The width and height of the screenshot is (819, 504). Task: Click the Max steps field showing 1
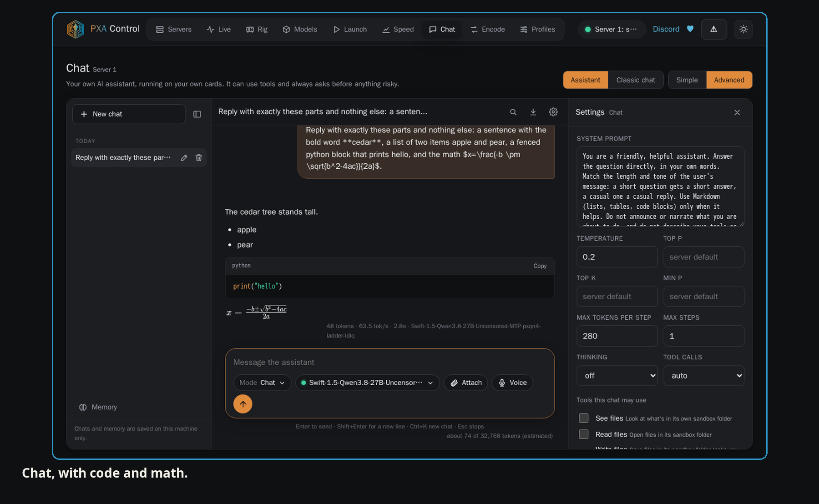pos(704,336)
